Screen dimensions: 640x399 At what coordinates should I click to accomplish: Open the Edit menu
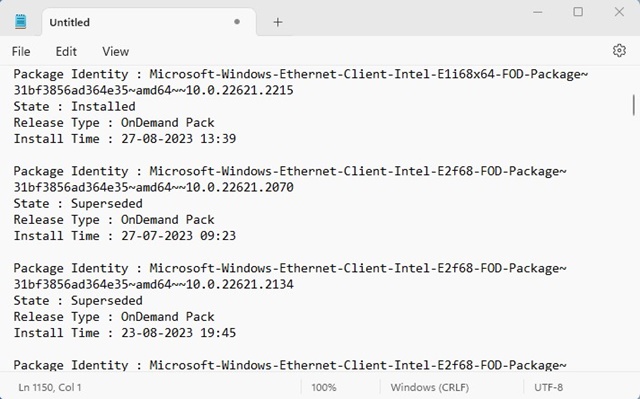coord(66,51)
